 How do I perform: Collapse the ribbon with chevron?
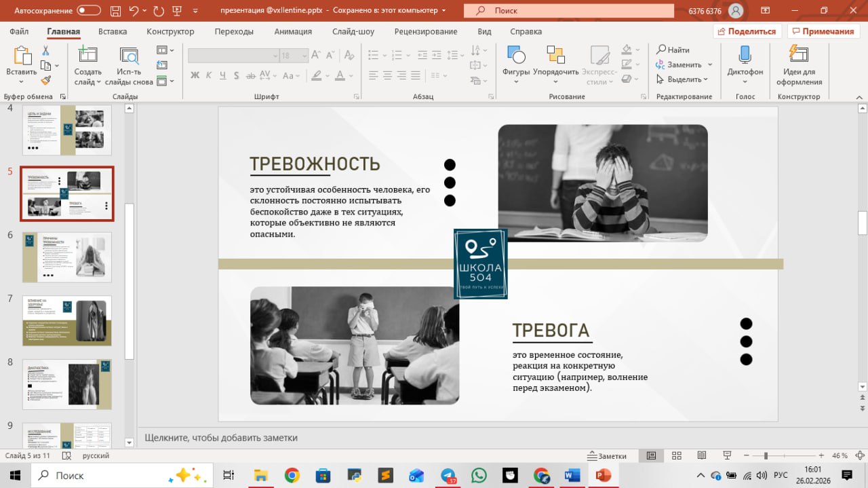point(858,97)
